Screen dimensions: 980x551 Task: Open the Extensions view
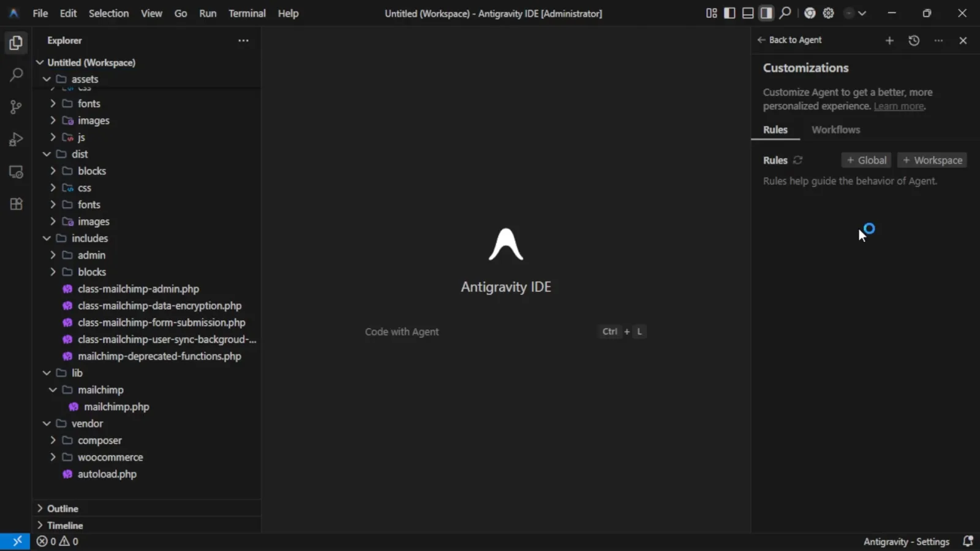[x=16, y=204]
